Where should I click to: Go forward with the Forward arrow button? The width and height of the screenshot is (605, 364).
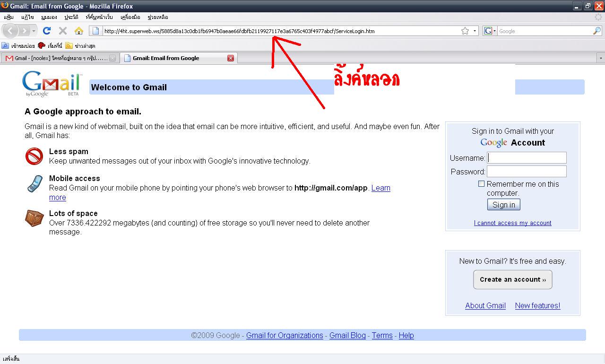click(24, 31)
